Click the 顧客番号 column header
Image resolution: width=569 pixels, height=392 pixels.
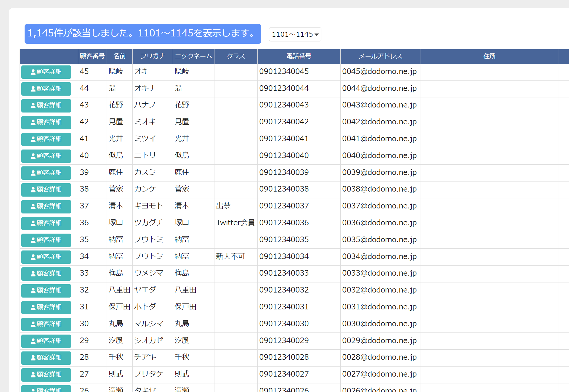coord(92,56)
